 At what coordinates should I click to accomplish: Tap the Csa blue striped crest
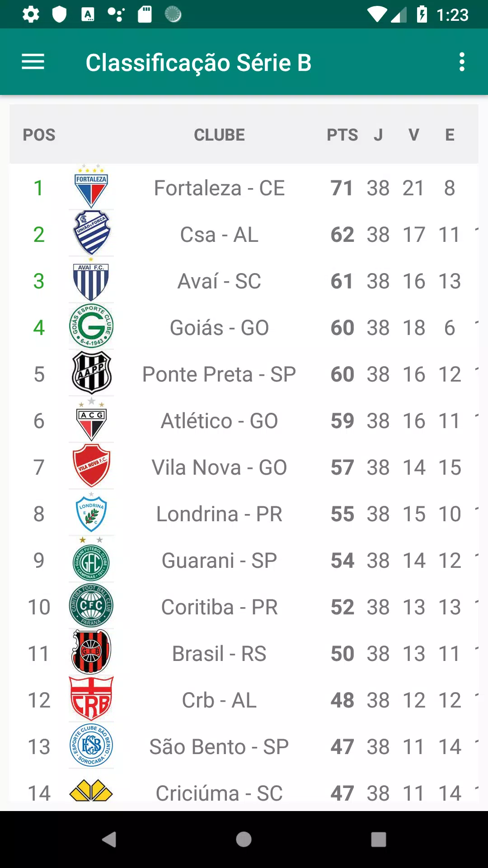[91, 234]
